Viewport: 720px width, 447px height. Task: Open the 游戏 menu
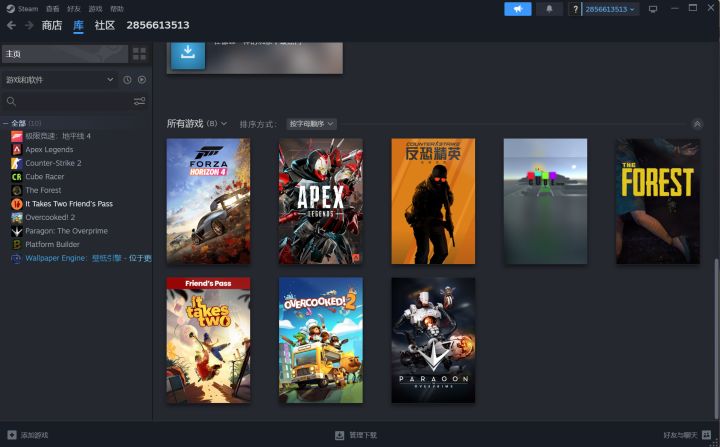click(x=95, y=9)
